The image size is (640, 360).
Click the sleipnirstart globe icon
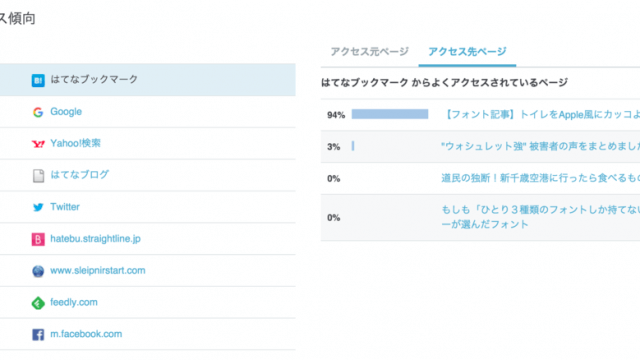point(38,271)
